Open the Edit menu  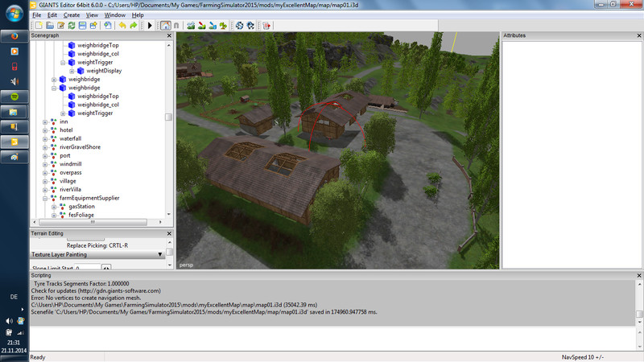[x=52, y=15]
